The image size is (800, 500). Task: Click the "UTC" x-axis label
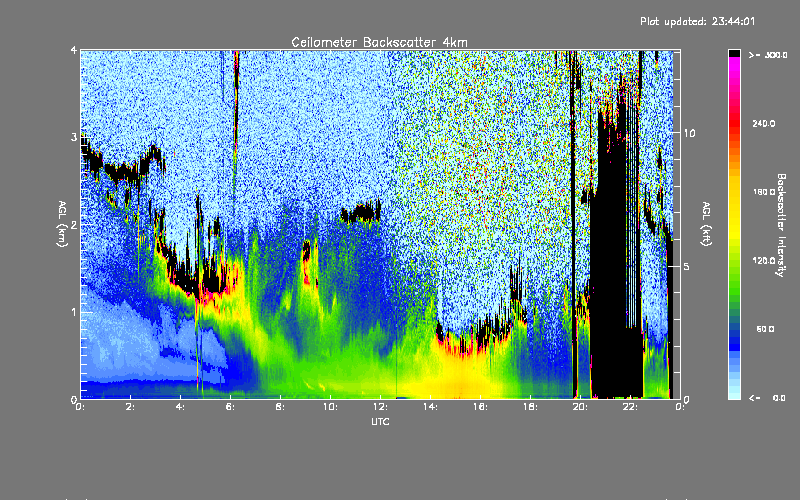380,421
